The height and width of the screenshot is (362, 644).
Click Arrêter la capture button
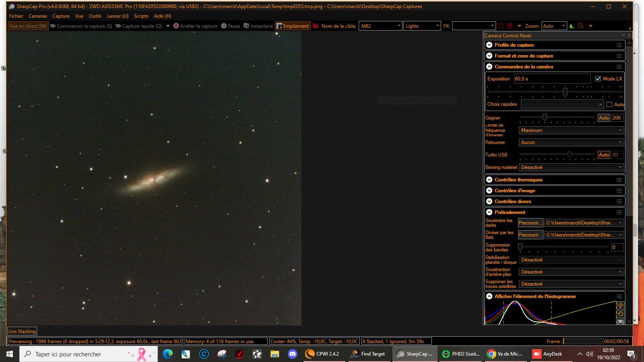tap(195, 26)
